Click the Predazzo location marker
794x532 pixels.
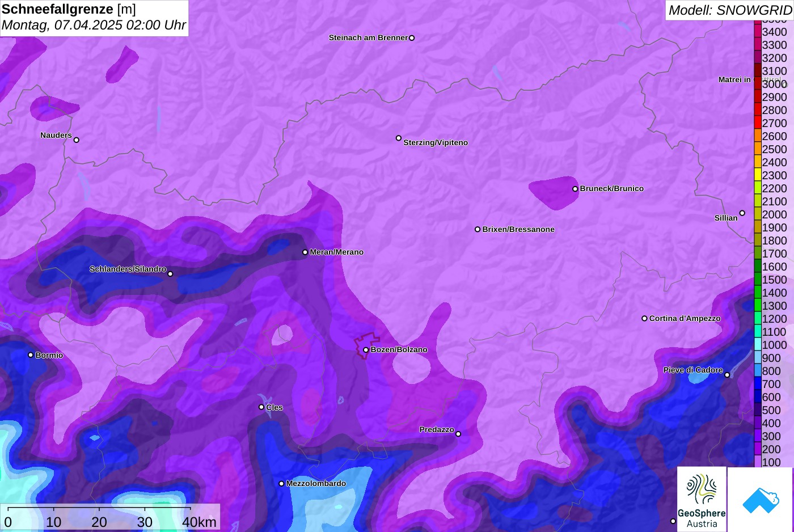(458, 434)
